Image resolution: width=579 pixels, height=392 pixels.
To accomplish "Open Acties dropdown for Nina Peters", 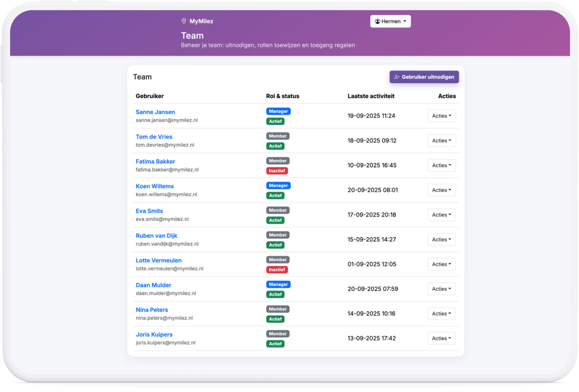I will pyautogui.click(x=441, y=314).
